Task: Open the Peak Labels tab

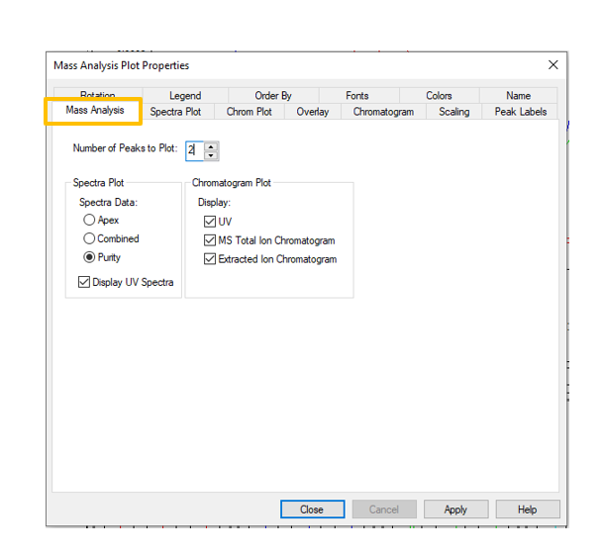Action: point(520,112)
